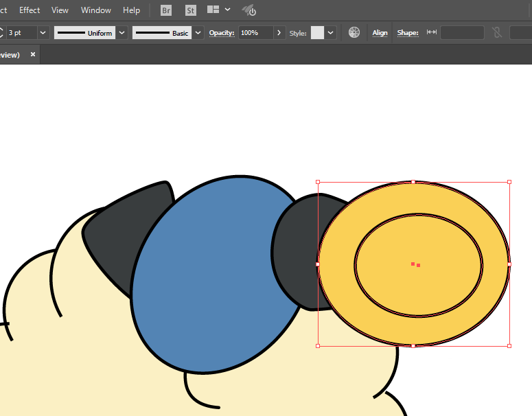Open the View menu
Image resolution: width=532 pixels, height=416 pixels.
[x=60, y=10]
